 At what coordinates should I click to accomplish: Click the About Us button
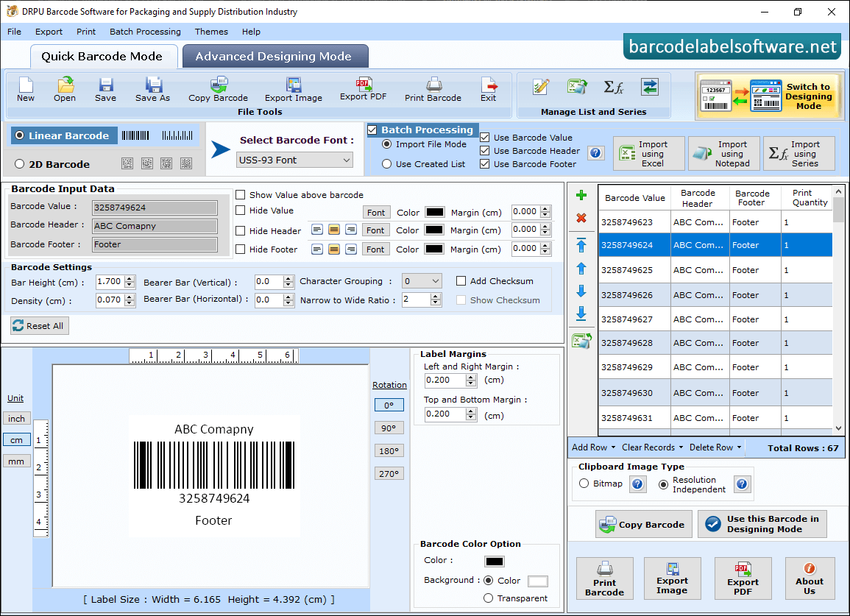coord(810,578)
